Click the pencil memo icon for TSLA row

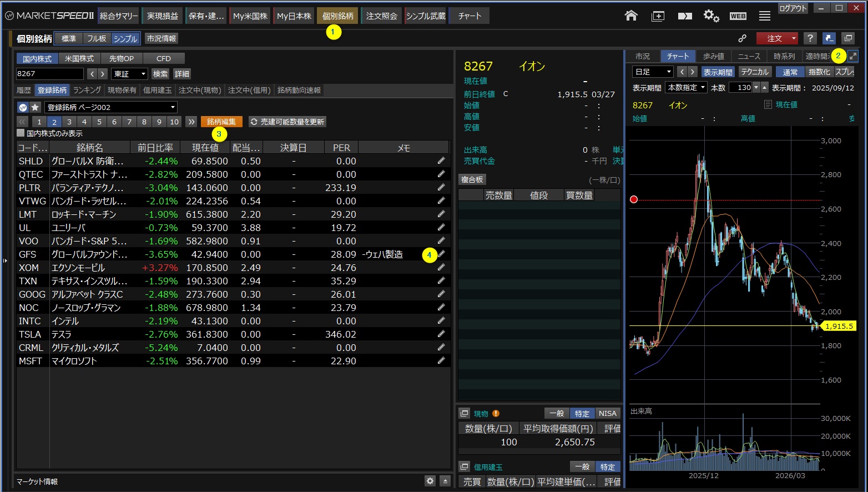tap(441, 334)
